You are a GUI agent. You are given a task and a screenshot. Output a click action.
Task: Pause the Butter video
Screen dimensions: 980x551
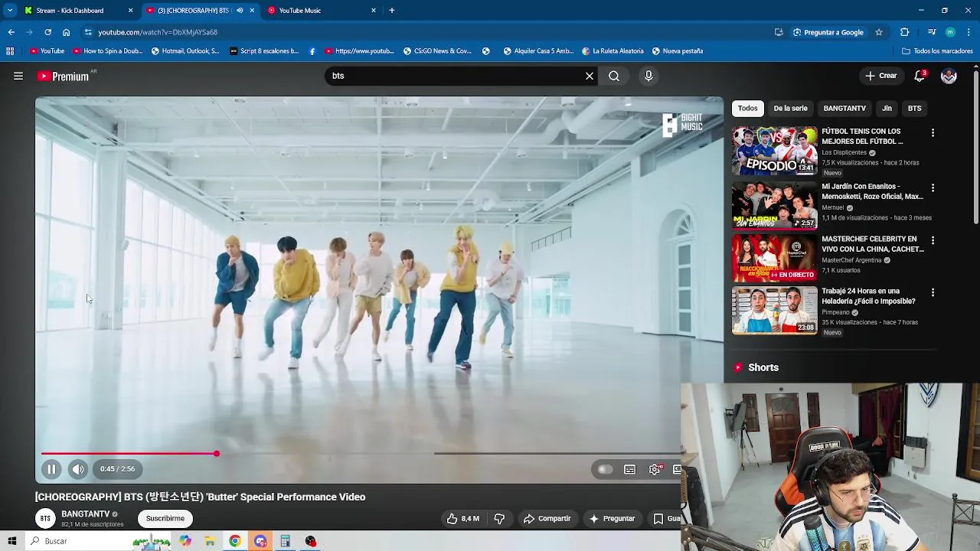pos(51,469)
